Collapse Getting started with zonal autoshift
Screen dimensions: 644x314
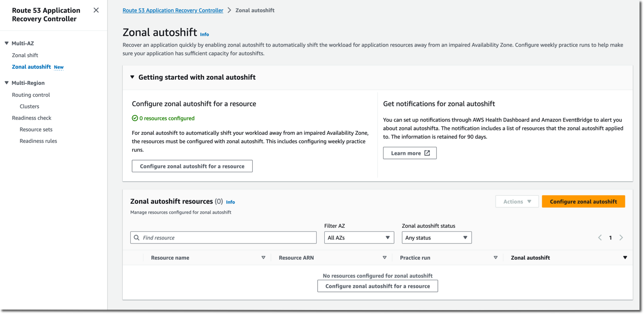point(132,77)
